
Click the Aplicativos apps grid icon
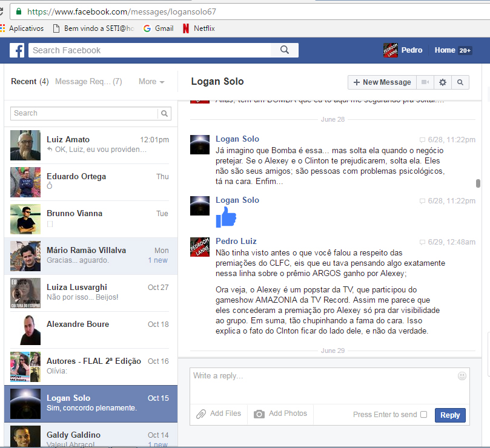pos(2,28)
